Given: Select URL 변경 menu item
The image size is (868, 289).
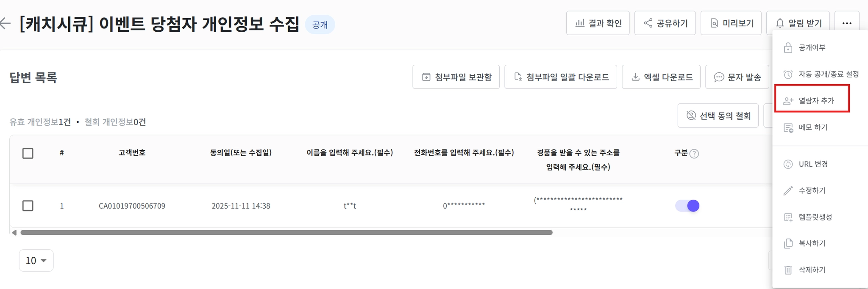Looking at the screenshot, I should (x=812, y=164).
